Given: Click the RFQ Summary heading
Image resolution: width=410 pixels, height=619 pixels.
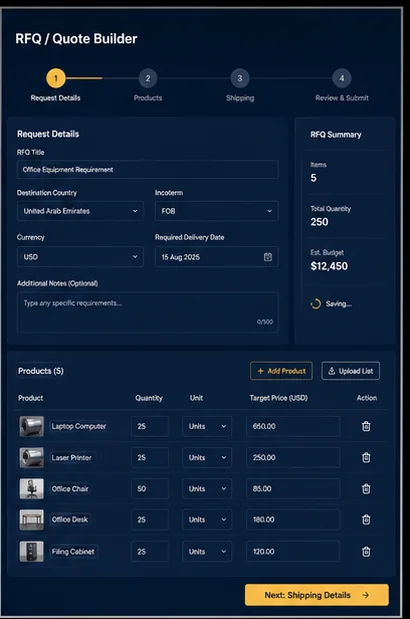Looking at the screenshot, I should tap(335, 135).
